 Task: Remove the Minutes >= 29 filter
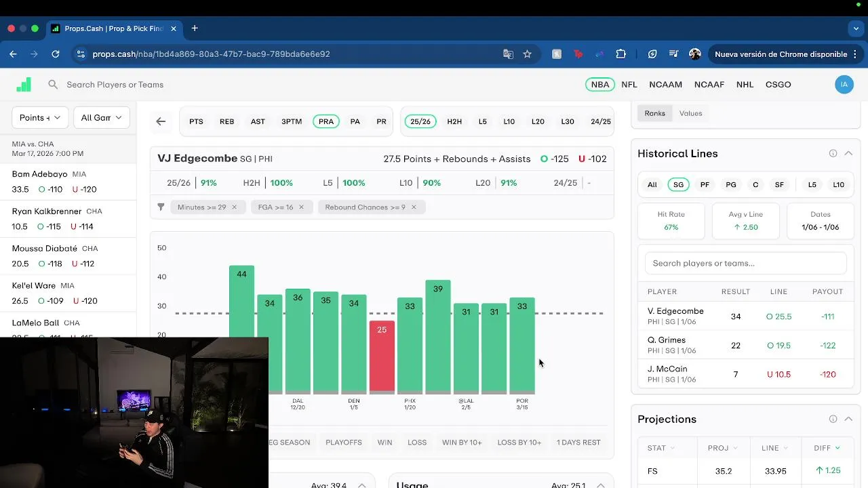(234, 207)
